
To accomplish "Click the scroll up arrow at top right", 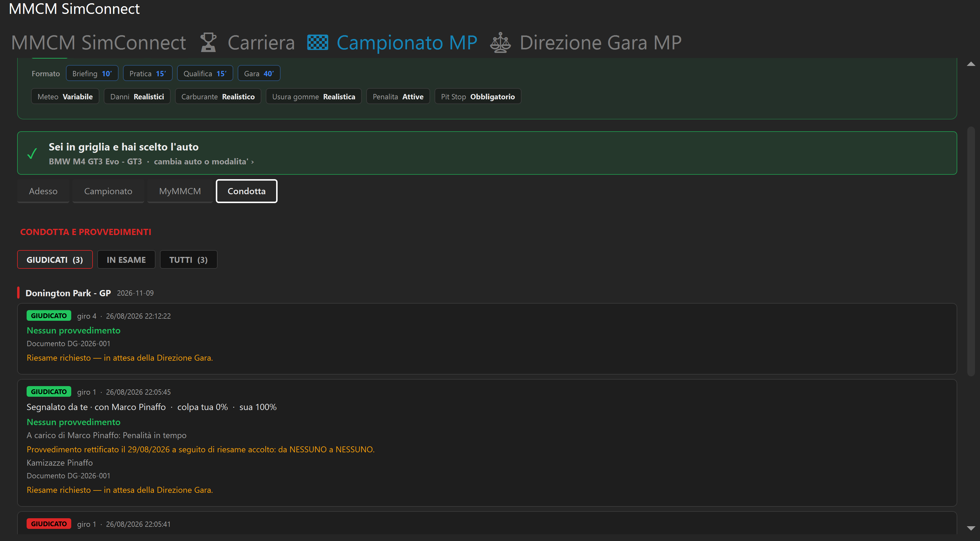I will [971, 64].
